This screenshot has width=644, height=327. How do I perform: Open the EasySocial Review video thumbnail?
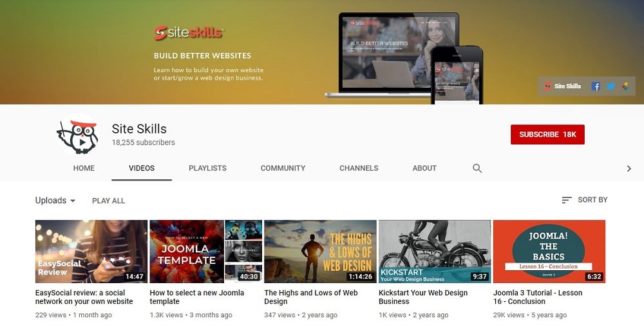pos(91,252)
